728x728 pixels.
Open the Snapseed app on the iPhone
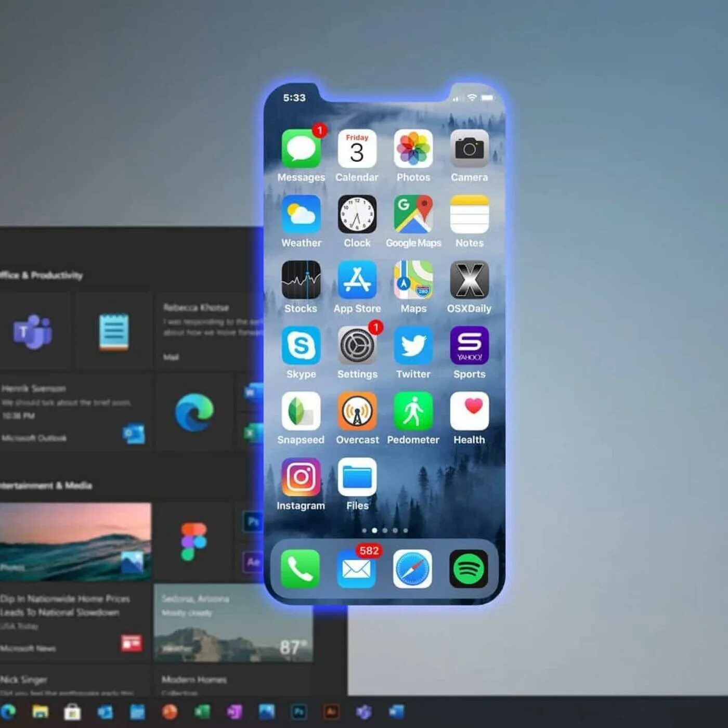click(x=301, y=411)
